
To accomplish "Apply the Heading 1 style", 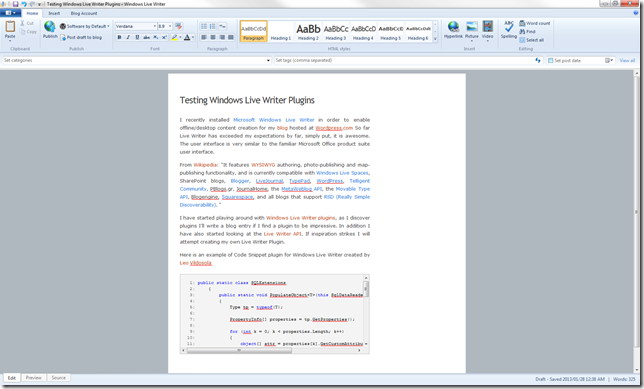I will click(281, 31).
